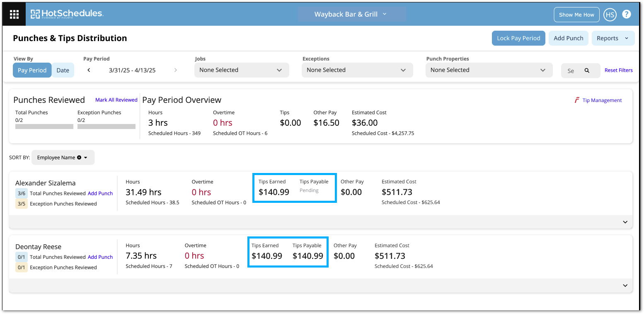Open Wayback Bar & Grill location selector
The image size is (644, 314).
coord(351,14)
